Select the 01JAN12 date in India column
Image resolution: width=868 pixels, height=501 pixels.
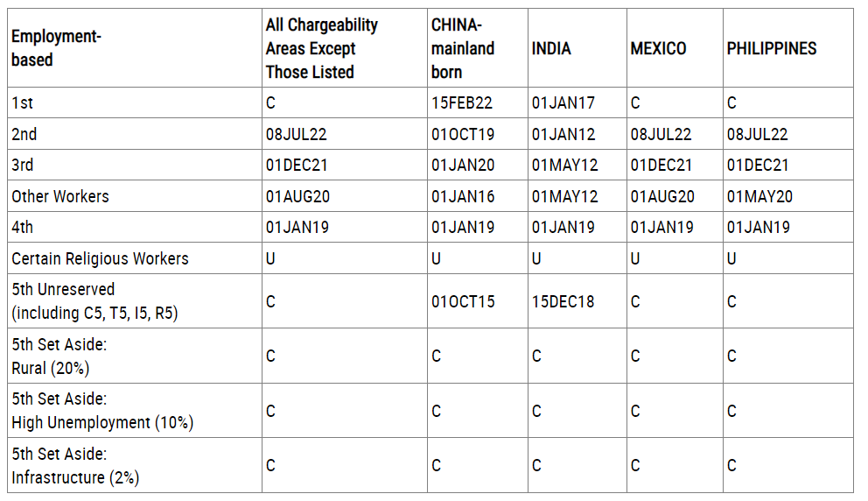pyautogui.click(x=563, y=134)
